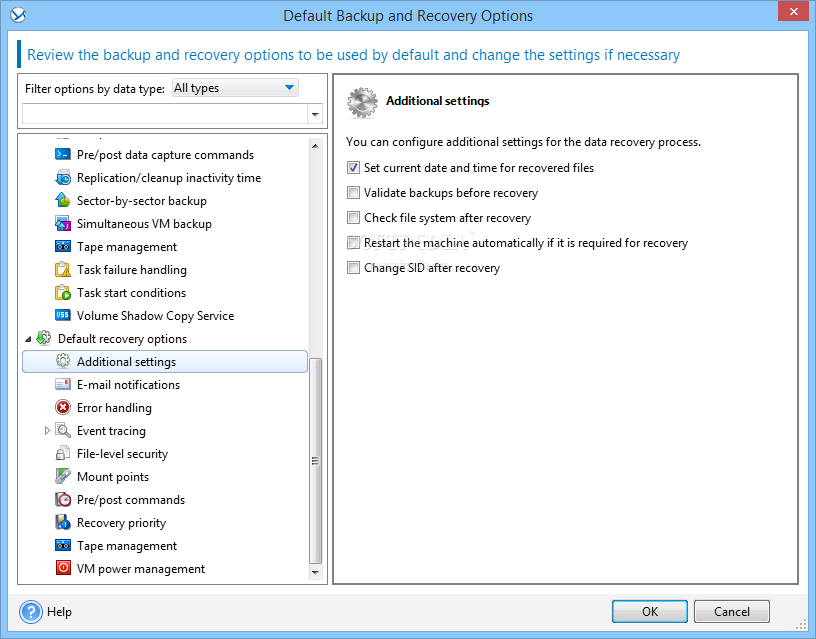Select Pre/post data capture commands

pos(165,155)
